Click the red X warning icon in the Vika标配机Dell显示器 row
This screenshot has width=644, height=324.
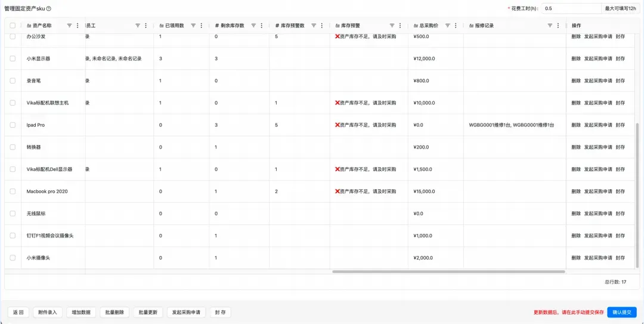click(x=338, y=169)
